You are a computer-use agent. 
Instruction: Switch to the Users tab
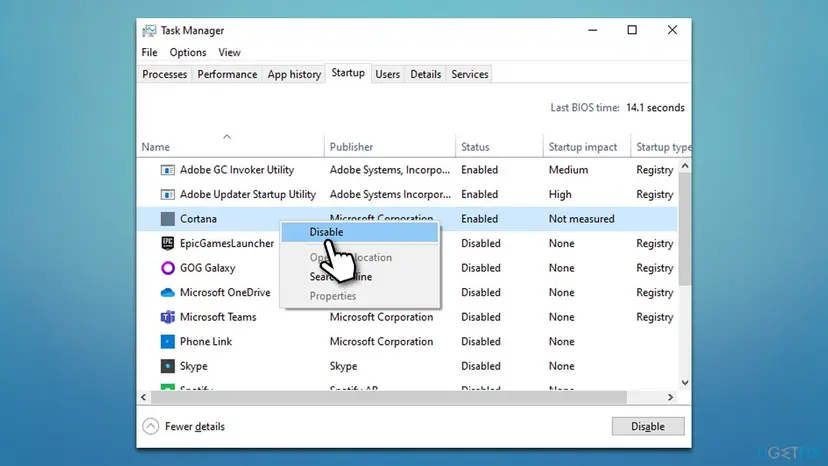click(388, 74)
